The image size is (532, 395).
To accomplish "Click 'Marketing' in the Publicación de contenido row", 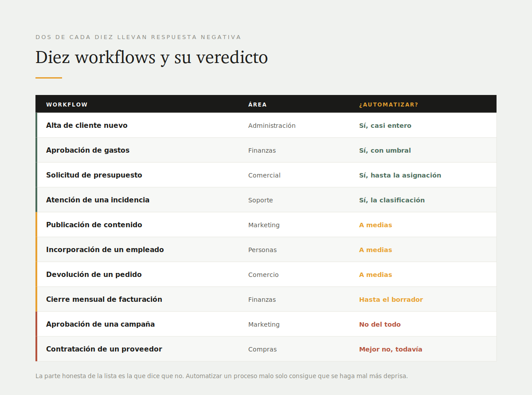I will (264, 225).
